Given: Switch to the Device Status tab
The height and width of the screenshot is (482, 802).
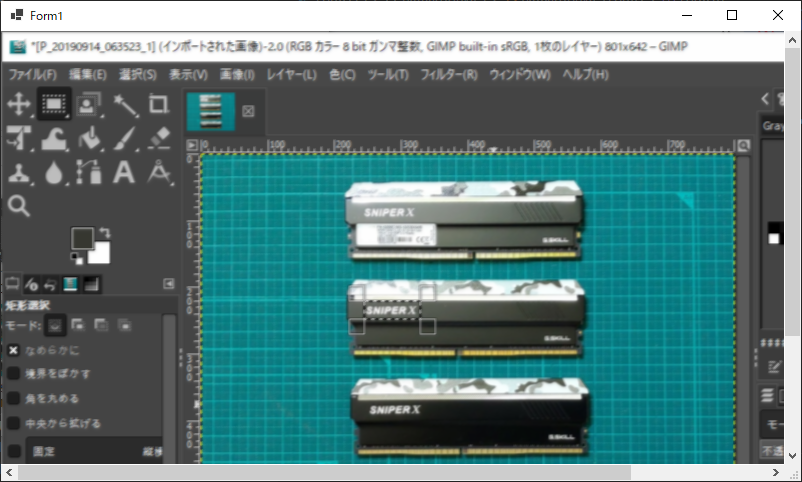Looking at the screenshot, I should (x=32, y=284).
